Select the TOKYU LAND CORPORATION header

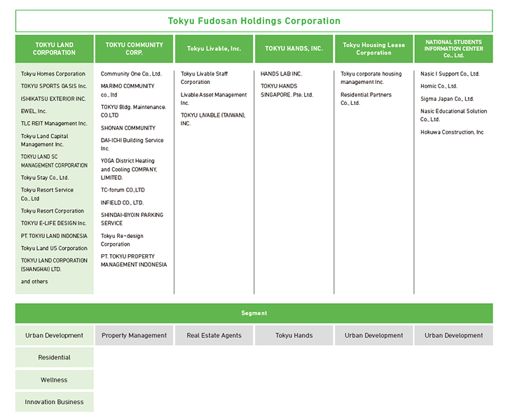pos(54,49)
